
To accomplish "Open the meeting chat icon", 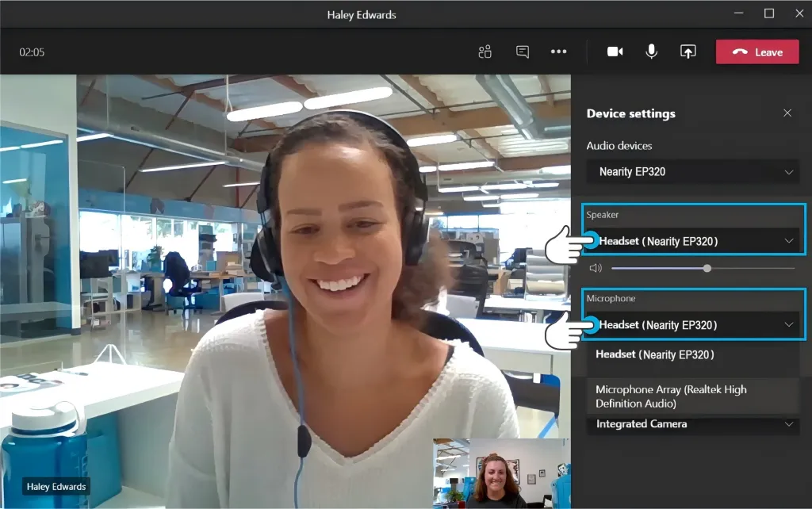I will point(523,52).
